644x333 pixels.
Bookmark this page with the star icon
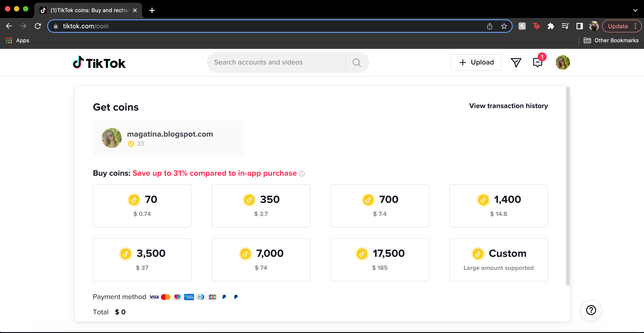(504, 26)
